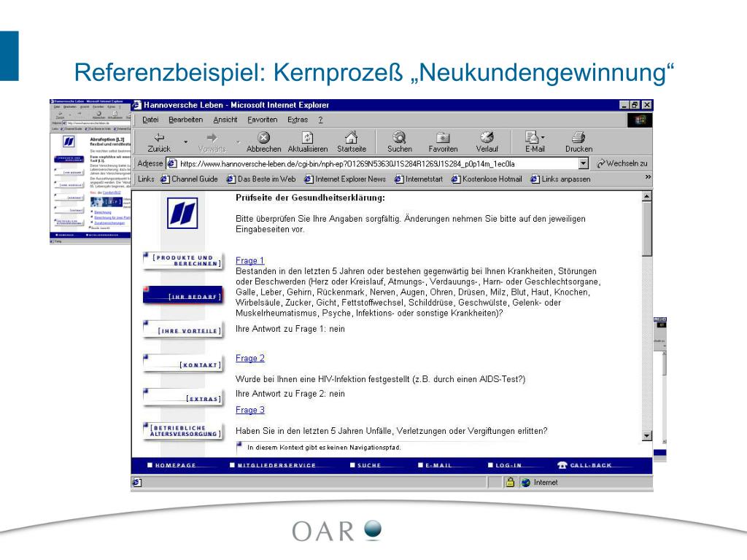747x560 pixels.
Task: Open Mitgliederservice in bottom bar
Action: pyautogui.click(x=273, y=465)
